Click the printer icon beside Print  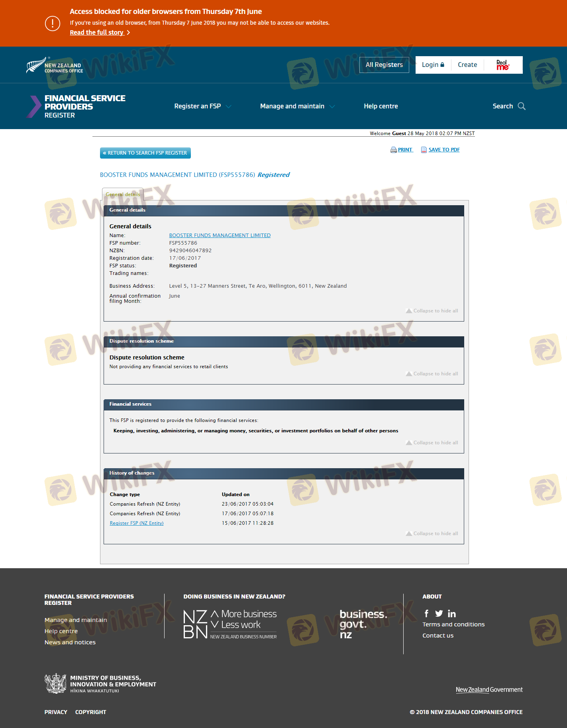393,150
